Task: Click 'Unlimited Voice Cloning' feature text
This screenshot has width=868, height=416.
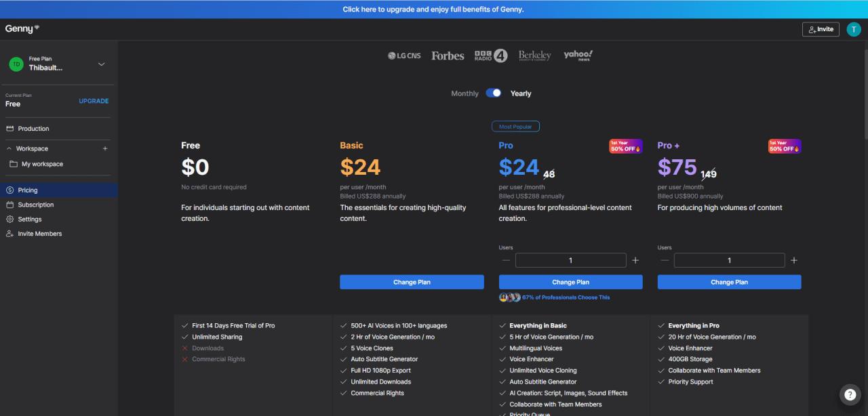Action: click(543, 371)
